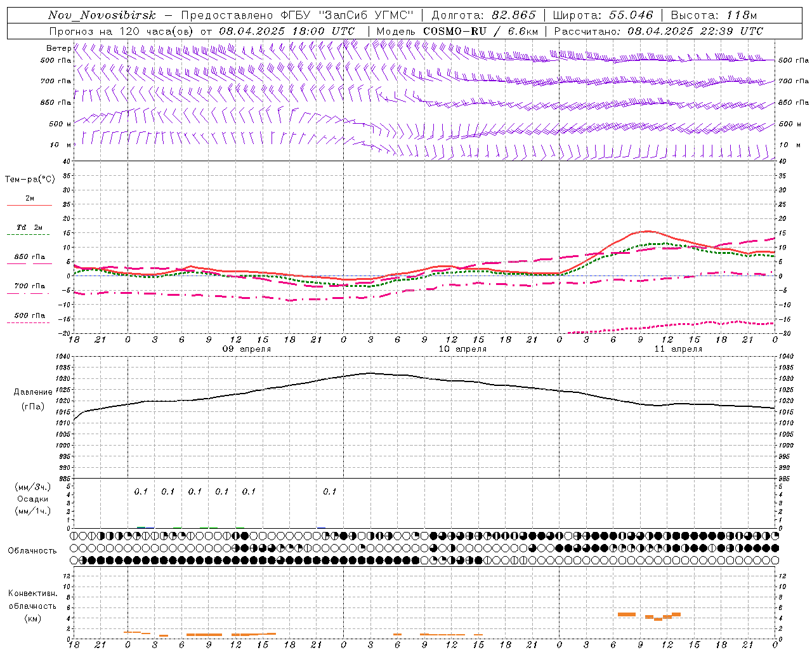Click the "Высота: 118м" header value
This screenshot has height=650, width=812.
714,15
